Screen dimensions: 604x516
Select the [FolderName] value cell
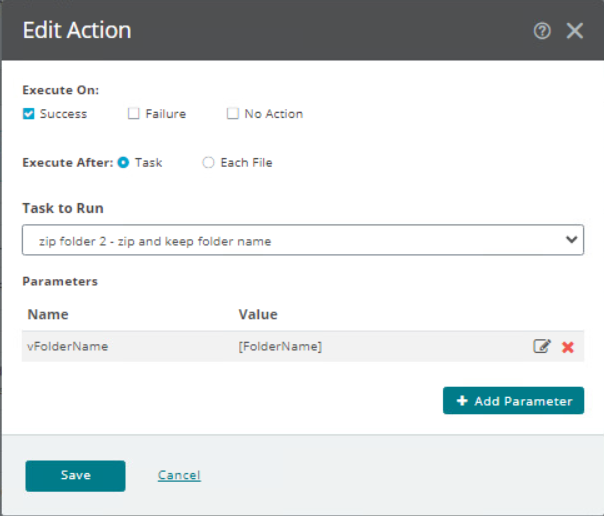coord(280,346)
